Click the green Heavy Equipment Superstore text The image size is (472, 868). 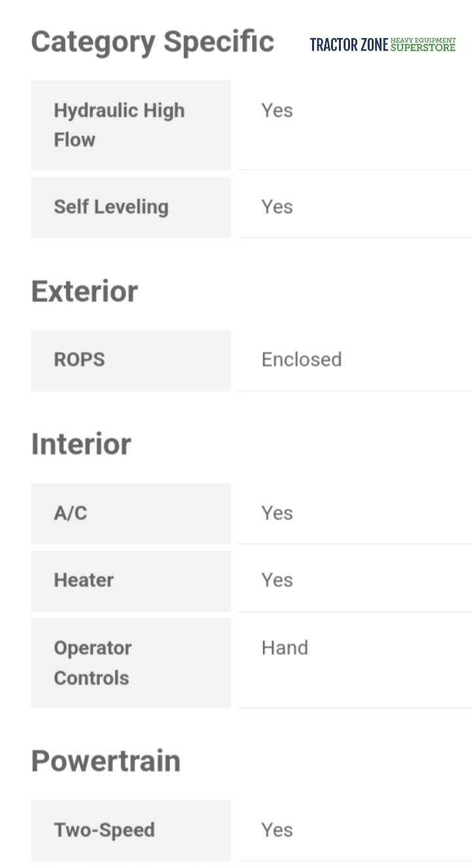423,45
